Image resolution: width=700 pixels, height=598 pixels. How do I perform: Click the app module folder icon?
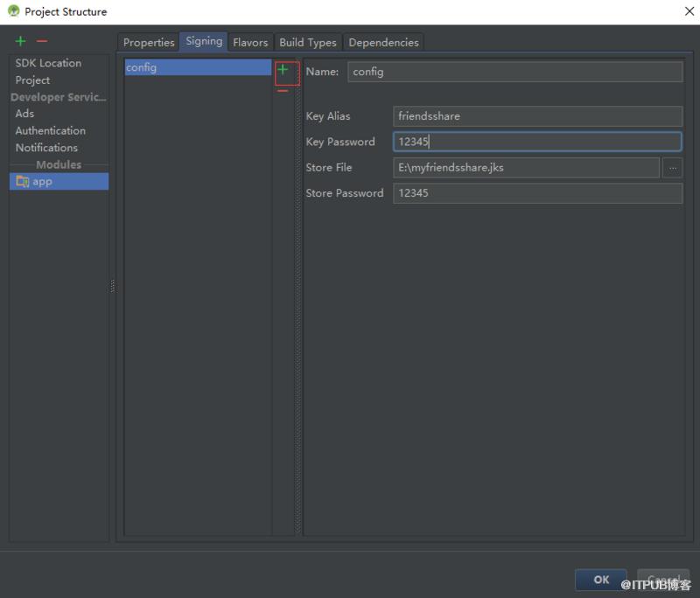tap(22, 182)
